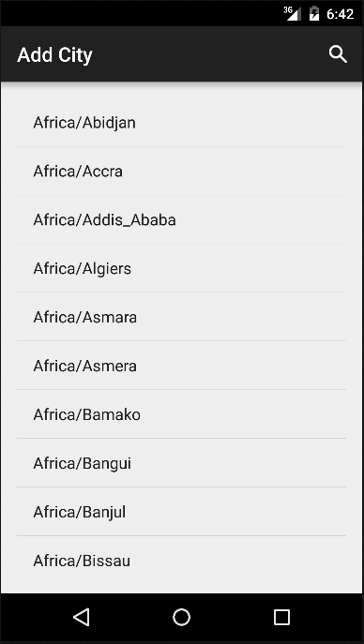Choose the Africa/Accra time zone
The width and height of the screenshot is (364, 644).
[x=78, y=172]
